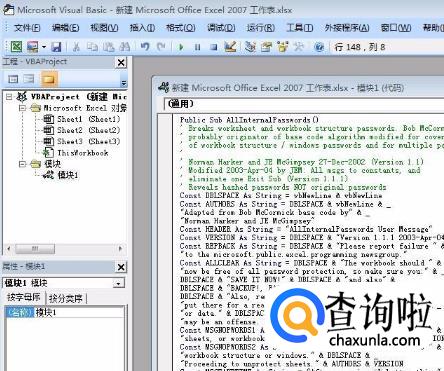This screenshot has height=371, width=444.
Task: Toggle Folders button in the project panel
Action: (49, 79)
